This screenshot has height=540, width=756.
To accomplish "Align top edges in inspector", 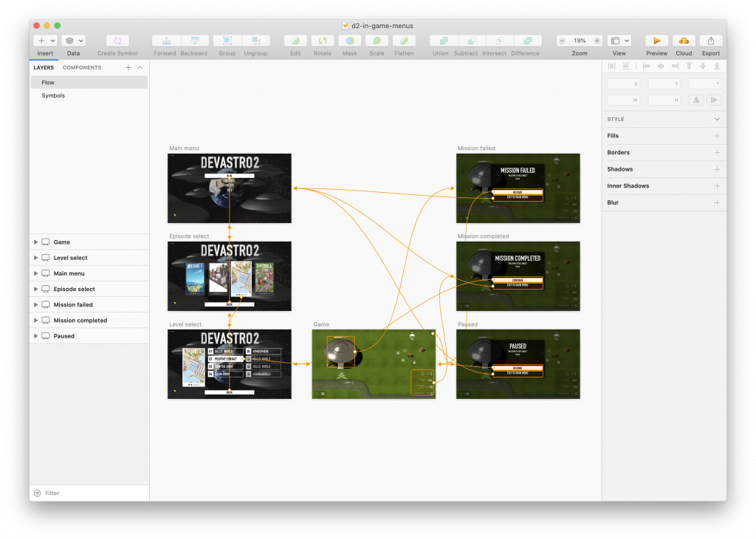I will 689,66.
